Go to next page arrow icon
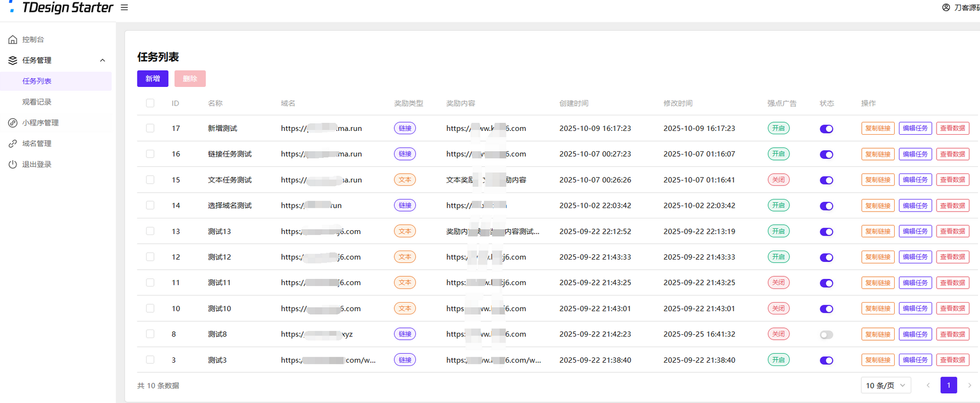Screen dimensions: 980x403 click(969, 385)
